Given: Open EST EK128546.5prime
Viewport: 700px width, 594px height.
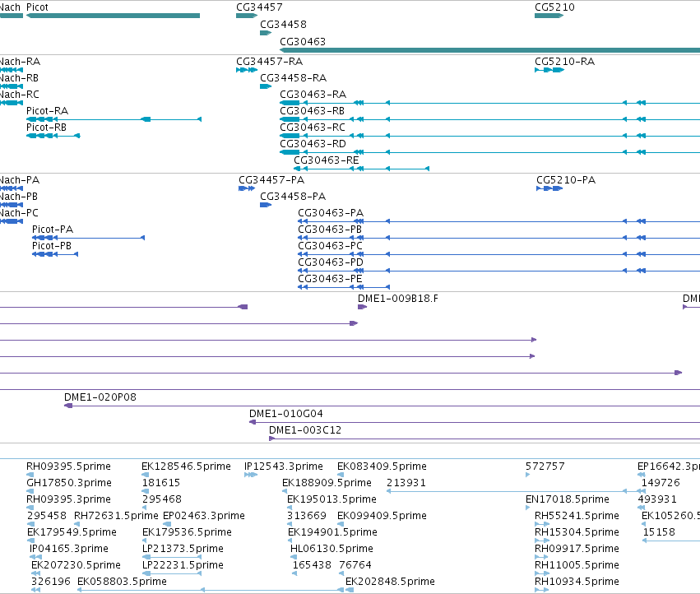Looking at the screenshot, I should pyautogui.click(x=186, y=466).
